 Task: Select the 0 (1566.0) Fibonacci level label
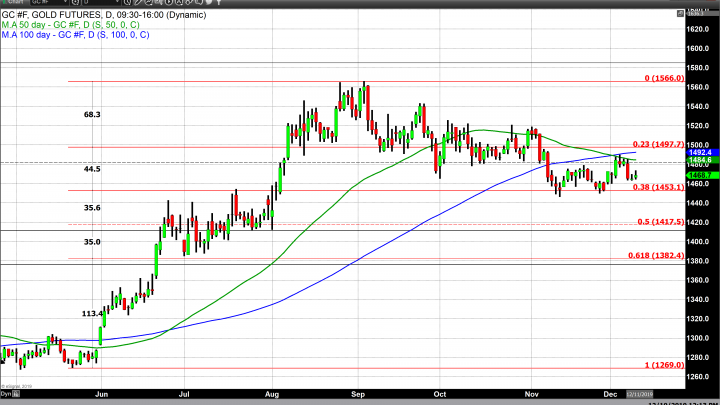(x=664, y=77)
